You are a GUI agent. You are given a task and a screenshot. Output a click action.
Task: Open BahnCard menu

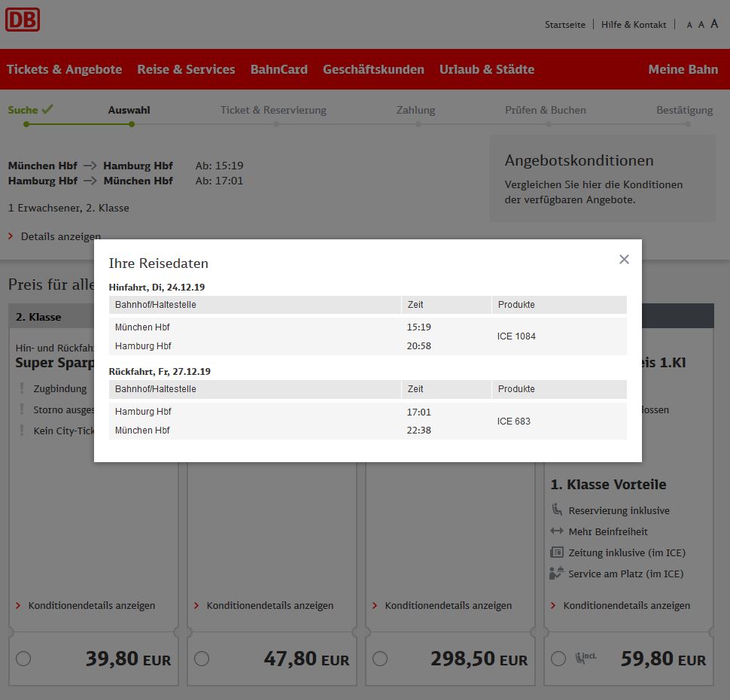279,69
